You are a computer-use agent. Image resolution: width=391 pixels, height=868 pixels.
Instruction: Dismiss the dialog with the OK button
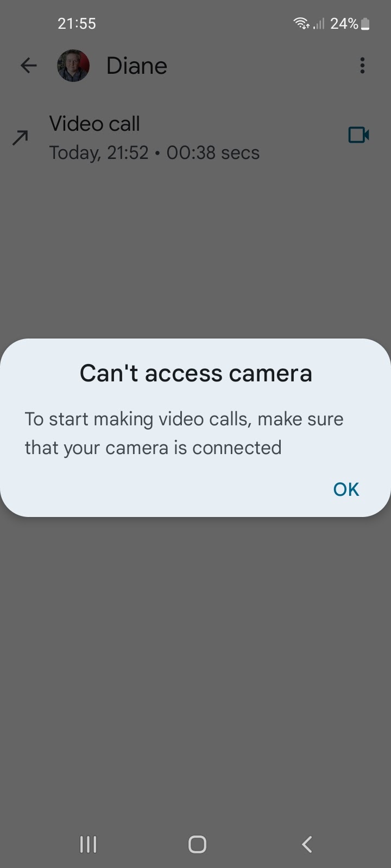[x=346, y=489]
